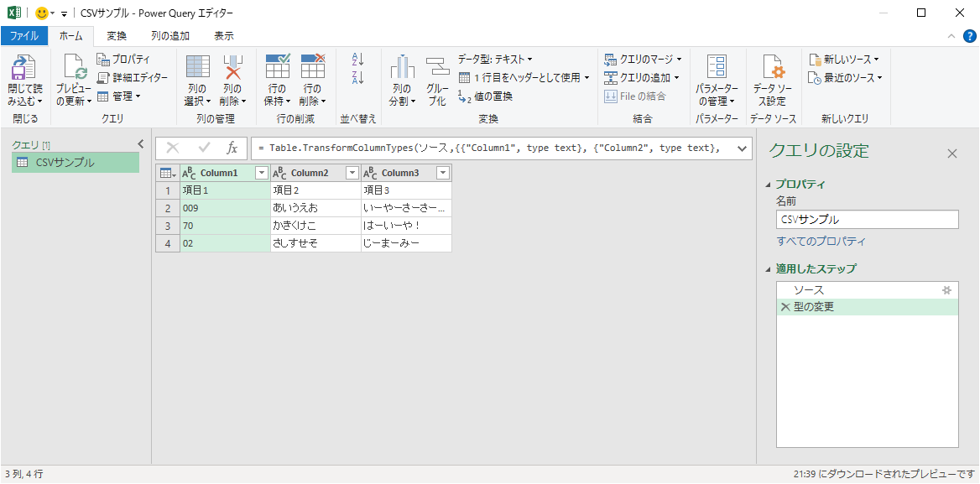This screenshot has height=484, width=980.
Task: Collapse the 適用したステップ section triangle
Action: pyautogui.click(x=768, y=269)
